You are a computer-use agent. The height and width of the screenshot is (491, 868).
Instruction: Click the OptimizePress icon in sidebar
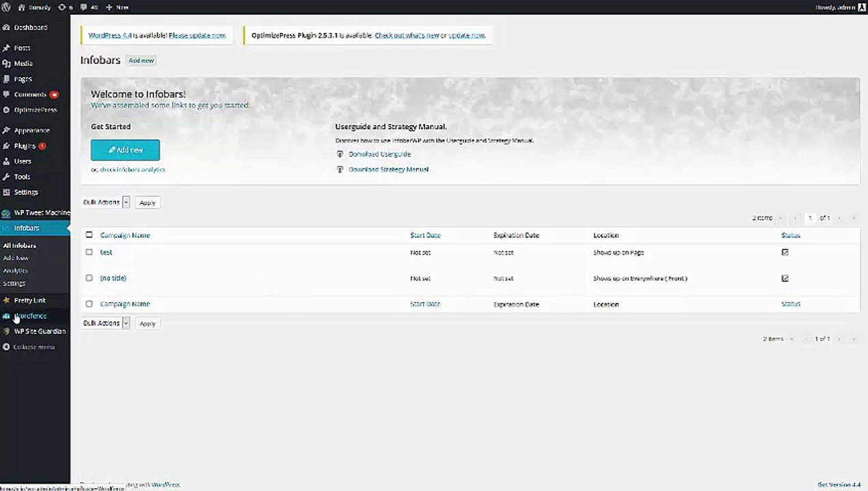click(6, 110)
